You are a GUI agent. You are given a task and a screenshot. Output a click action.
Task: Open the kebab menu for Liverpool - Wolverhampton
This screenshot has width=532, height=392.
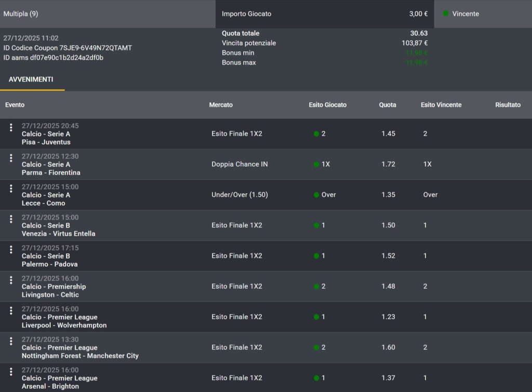[x=11, y=311]
